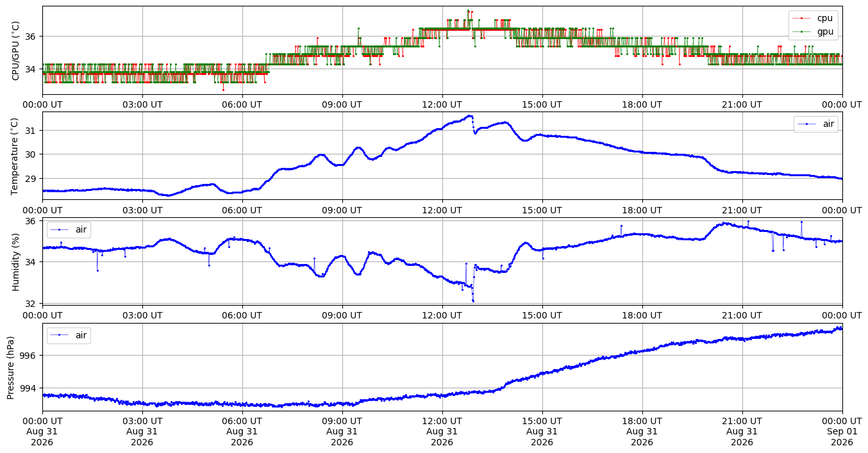Click the temperature peak near 13:00 UT
The width and height of the screenshot is (868, 453).
469,116
